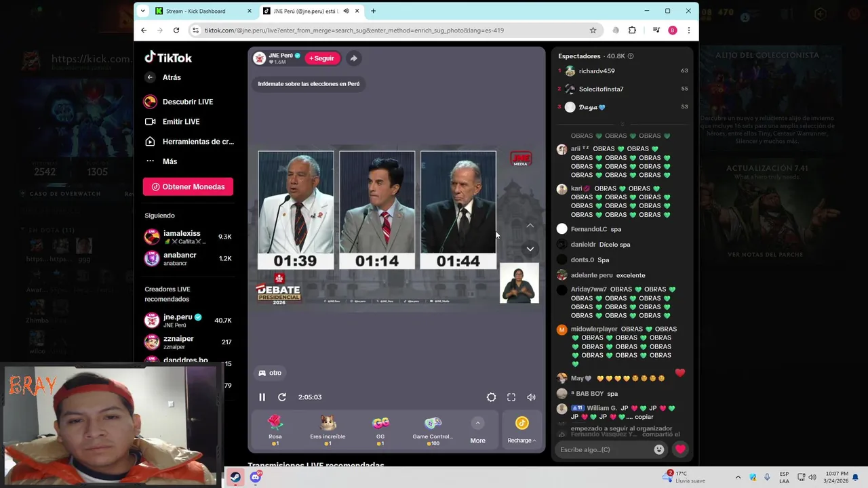Click the TikTok logo in sidebar
The width and height of the screenshot is (868, 488).
[168, 58]
